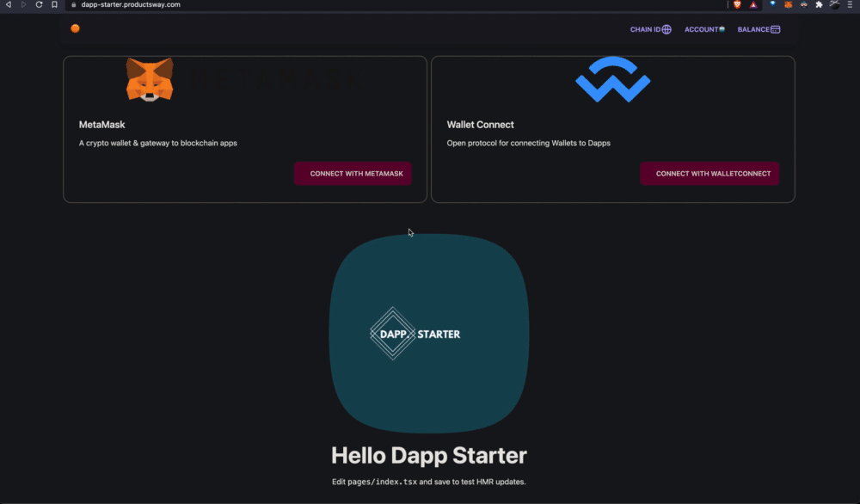Viewport: 860px width, 504px height.
Task: Click the card icon next to BALANCE
Action: pos(775,29)
